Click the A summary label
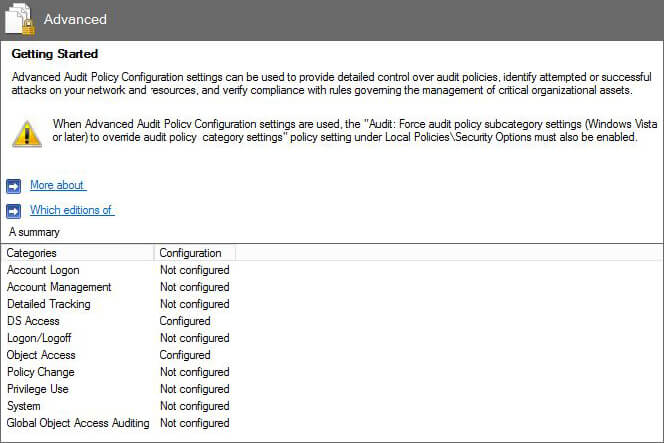 pyautogui.click(x=34, y=232)
